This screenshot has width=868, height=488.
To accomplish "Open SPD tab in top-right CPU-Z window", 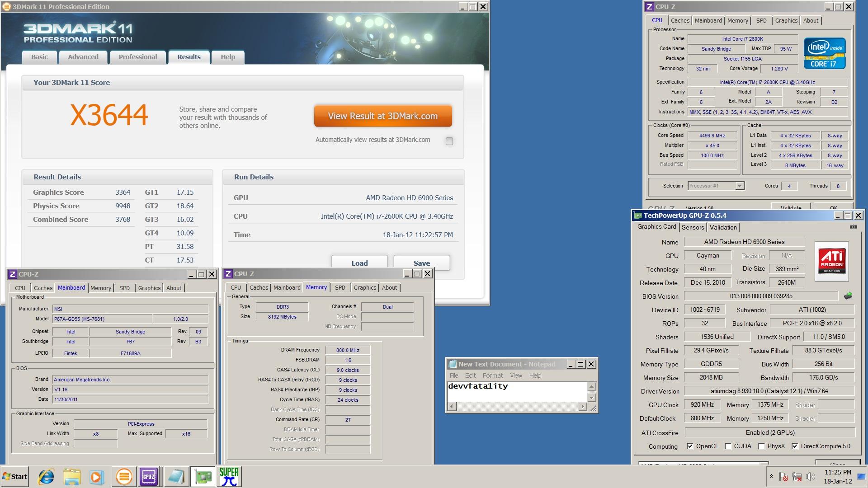I will (761, 20).
